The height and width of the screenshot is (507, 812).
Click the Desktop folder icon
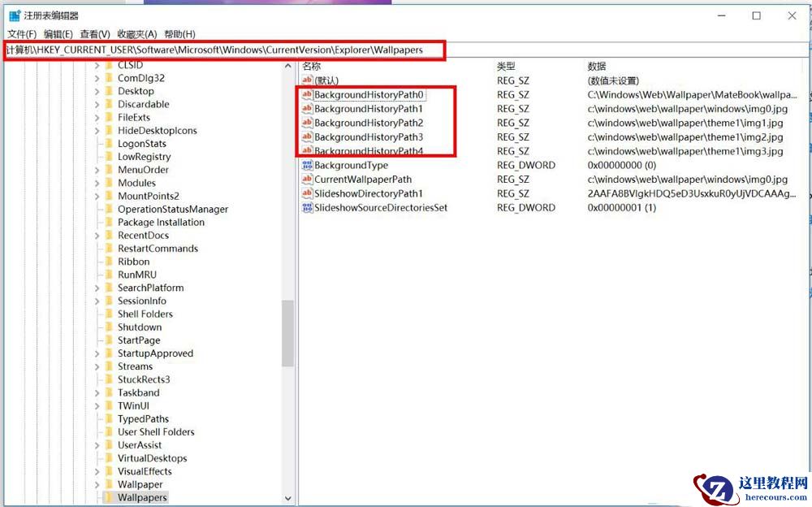click(109, 91)
